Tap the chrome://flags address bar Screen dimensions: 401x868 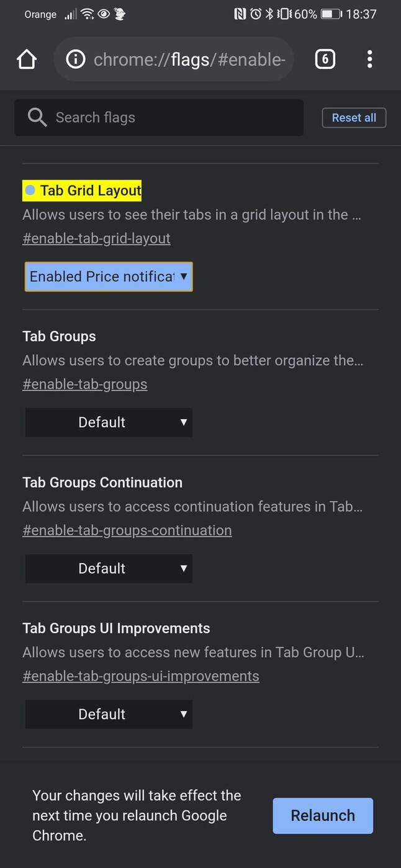[189, 60]
